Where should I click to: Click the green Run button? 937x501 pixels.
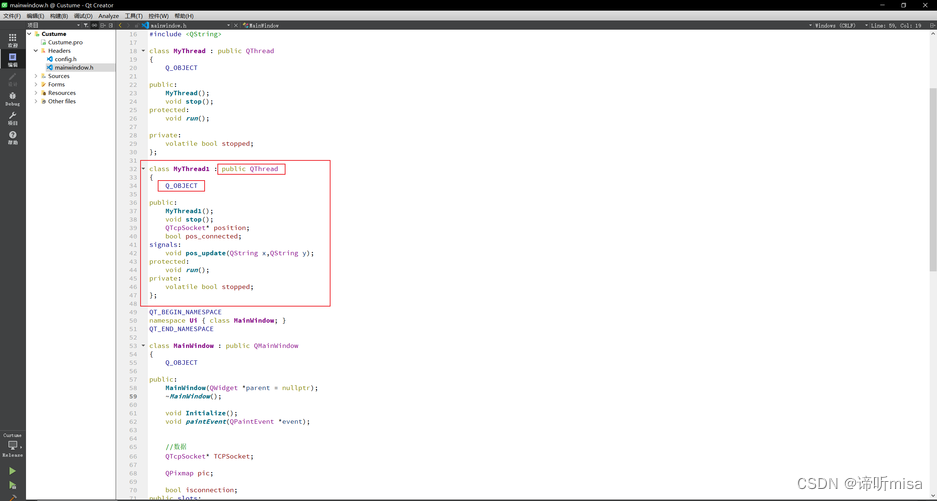point(12,471)
